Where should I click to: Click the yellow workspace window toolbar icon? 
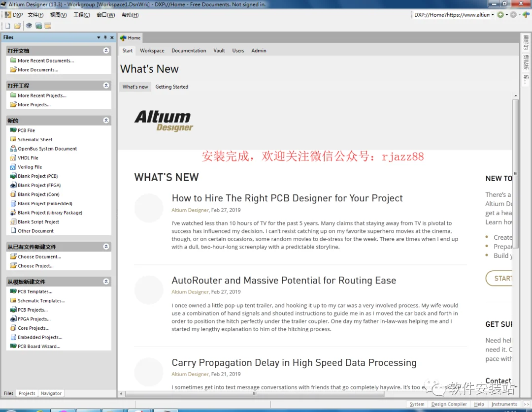(48, 26)
